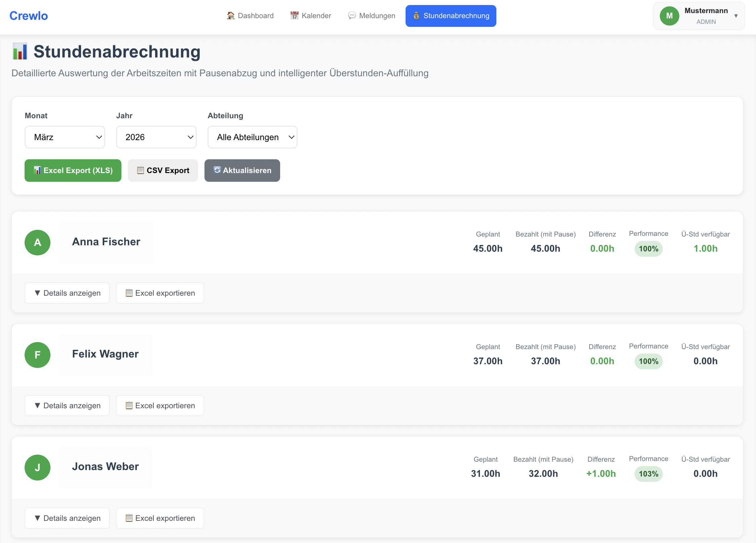Open the Meldungen tab
The width and height of the screenshot is (756, 543).
372,16
